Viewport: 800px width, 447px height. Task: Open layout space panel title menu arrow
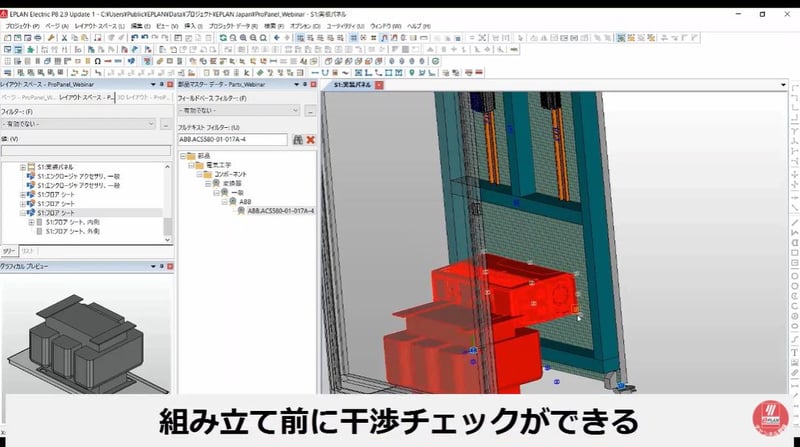click(x=153, y=84)
